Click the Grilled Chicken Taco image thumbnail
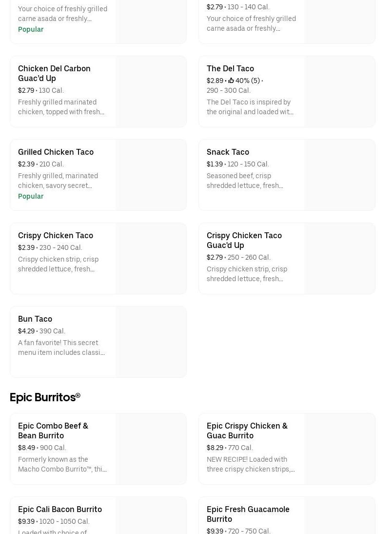Screen dimensions: 392x534 pos(151,175)
